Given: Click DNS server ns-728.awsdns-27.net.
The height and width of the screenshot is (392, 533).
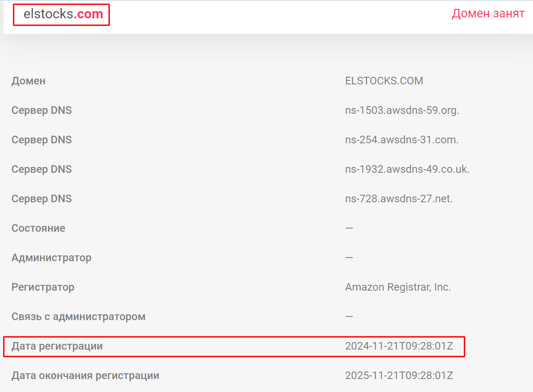Looking at the screenshot, I should [x=399, y=199].
